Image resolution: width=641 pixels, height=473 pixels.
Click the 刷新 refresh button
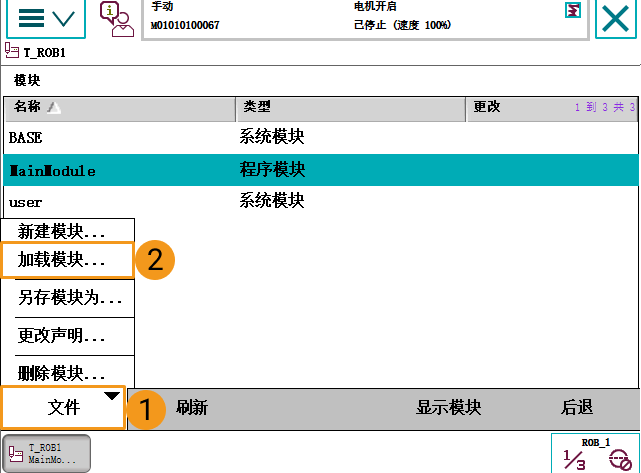coord(192,408)
